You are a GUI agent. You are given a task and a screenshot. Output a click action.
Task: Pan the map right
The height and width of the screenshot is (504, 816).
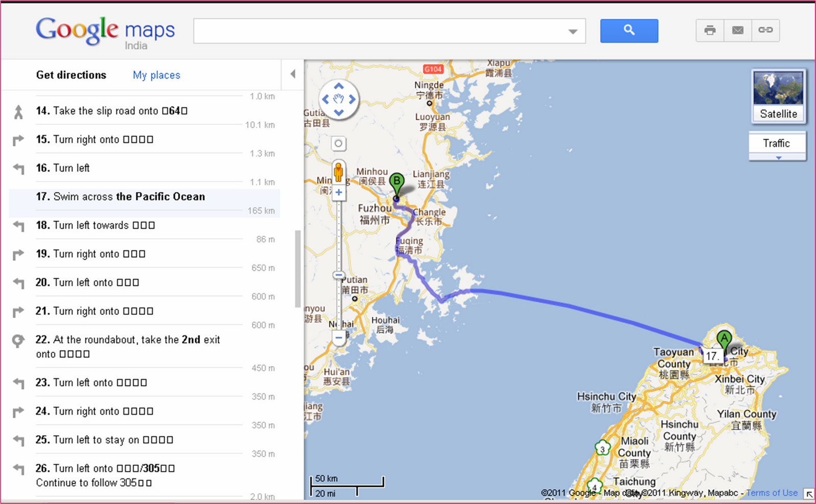coord(352,99)
